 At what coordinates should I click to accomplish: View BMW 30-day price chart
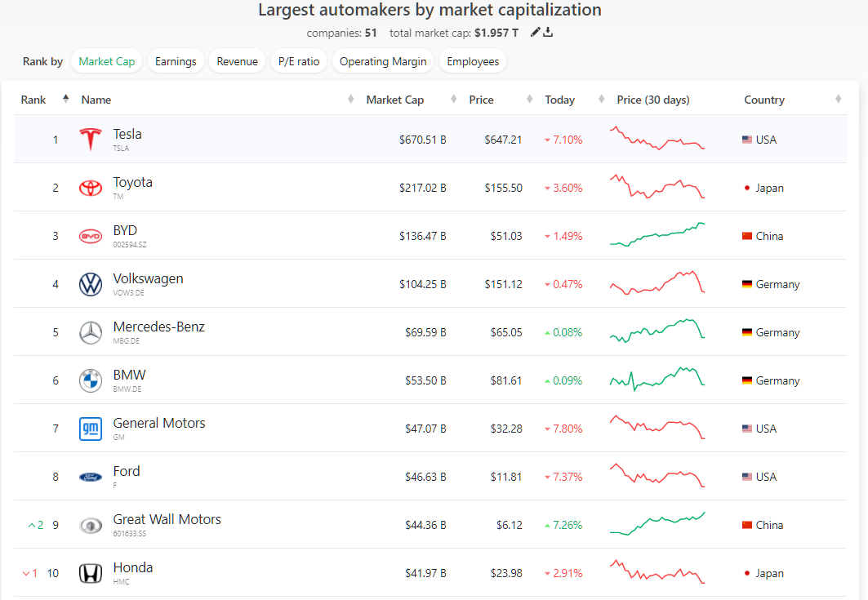pos(657,380)
